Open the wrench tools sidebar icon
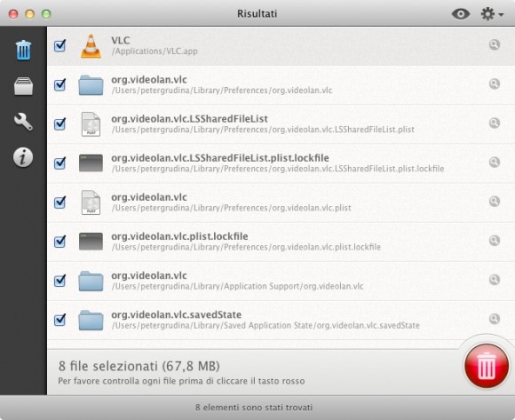 click(23, 122)
